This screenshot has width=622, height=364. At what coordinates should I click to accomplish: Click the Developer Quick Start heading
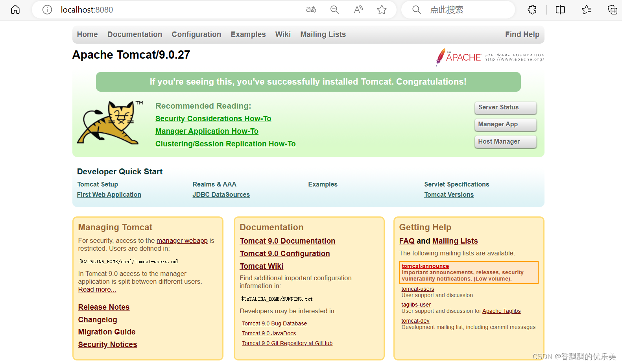coord(120,172)
